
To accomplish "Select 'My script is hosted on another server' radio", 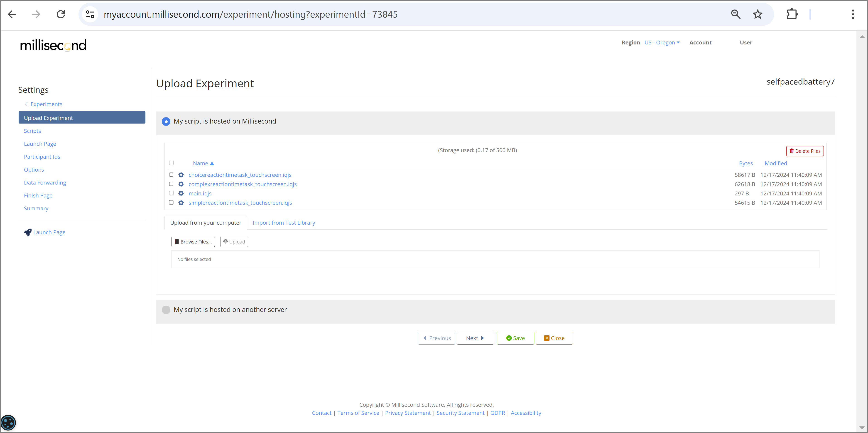I will 166,310.
